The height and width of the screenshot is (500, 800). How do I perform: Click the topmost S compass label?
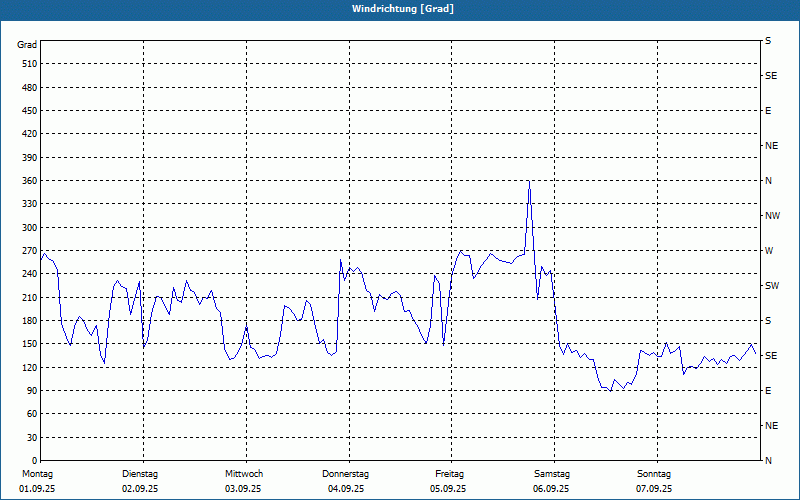pyautogui.click(x=768, y=41)
